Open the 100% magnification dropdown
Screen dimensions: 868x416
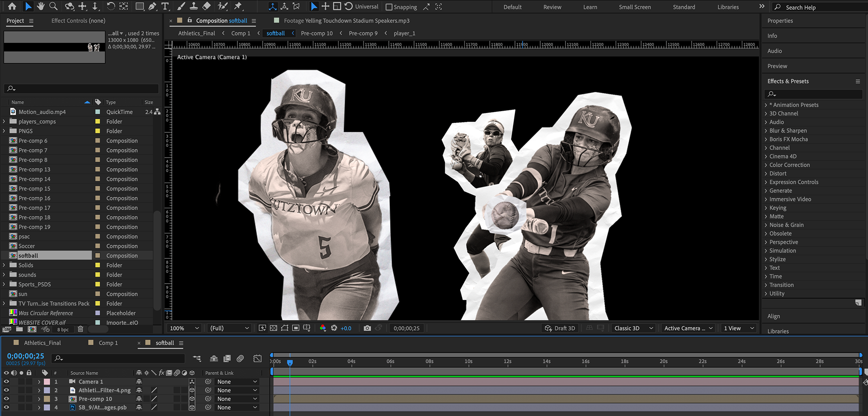pos(184,328)
